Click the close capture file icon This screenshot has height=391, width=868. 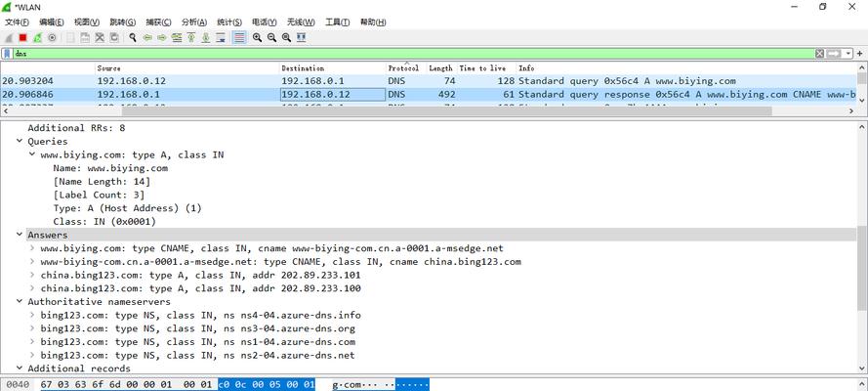point(100,38)
